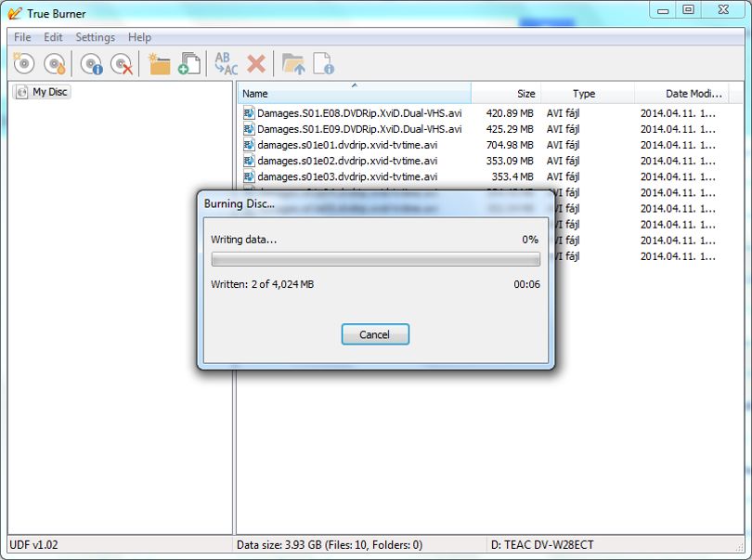Click the Rename AB-AC icon

(226, 63)
